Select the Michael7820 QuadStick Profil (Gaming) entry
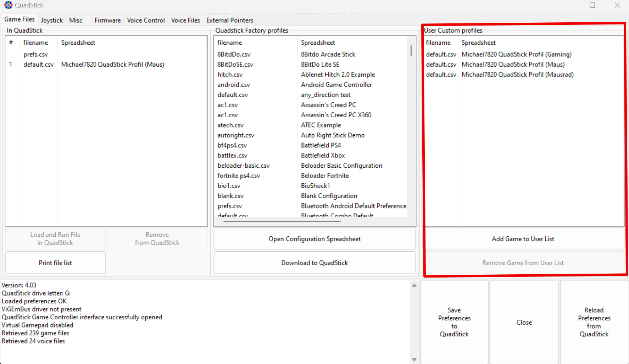629x364 pixels. 516,54
